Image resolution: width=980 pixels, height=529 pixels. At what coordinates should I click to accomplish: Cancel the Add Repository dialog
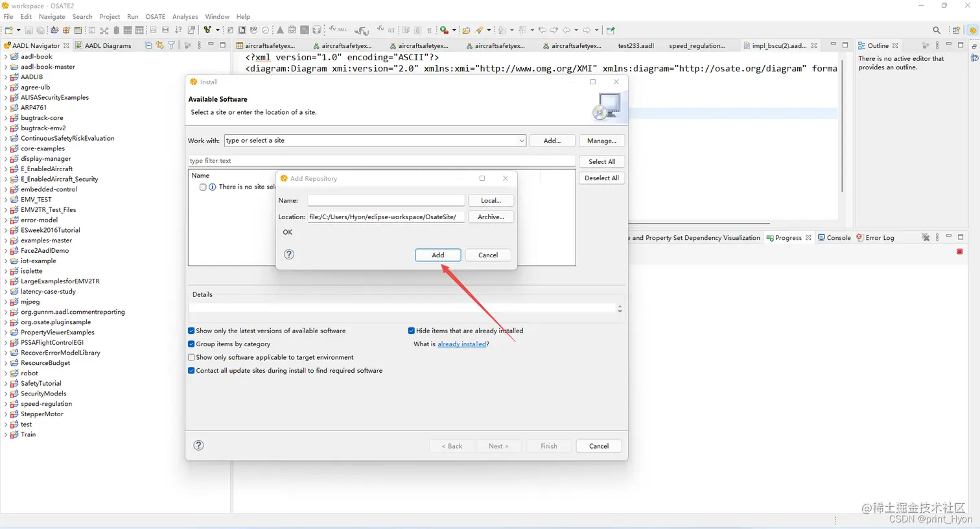[488, 255]
